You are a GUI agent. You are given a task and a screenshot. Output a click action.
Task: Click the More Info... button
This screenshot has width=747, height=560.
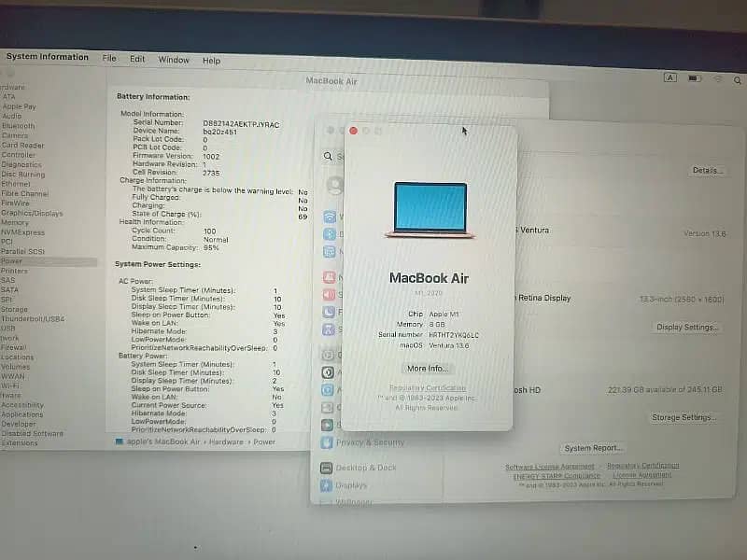click(429, 369)
